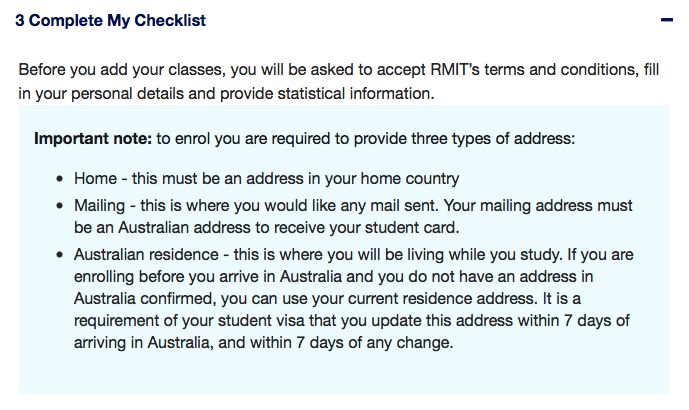
Task: Click the bullet marker beside Australian residence
Action: tap(60, 255)
